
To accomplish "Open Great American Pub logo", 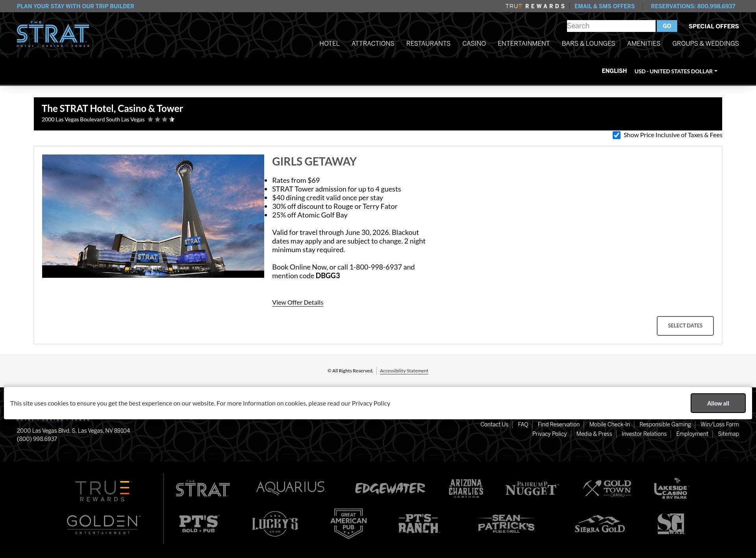I will tap(348, 523).
